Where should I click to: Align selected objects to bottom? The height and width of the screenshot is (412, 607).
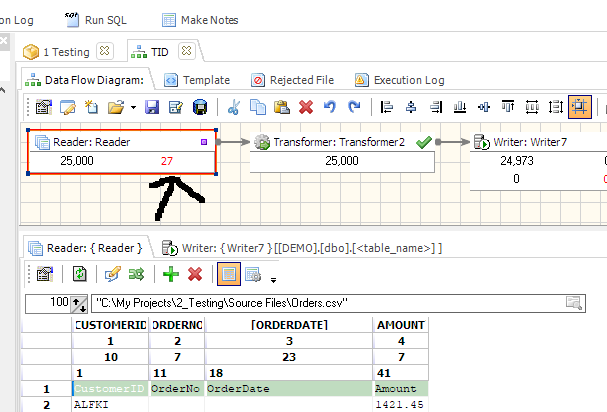tap(460, 107)
